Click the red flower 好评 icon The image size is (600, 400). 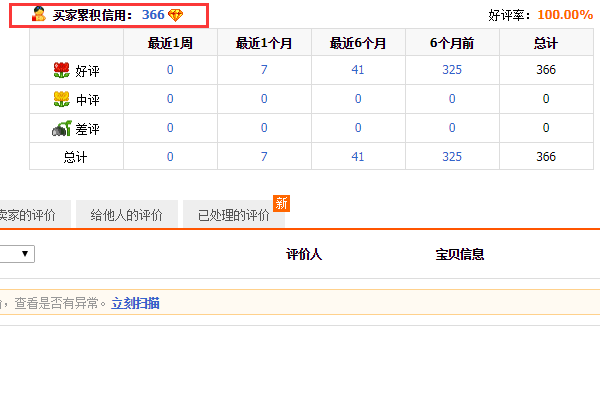point(62,70)
